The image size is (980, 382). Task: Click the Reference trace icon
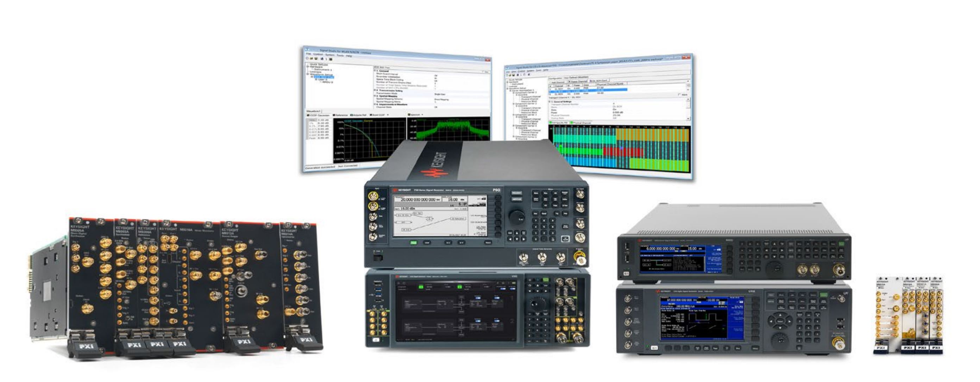pyautogui.click(x=334, y=115)
